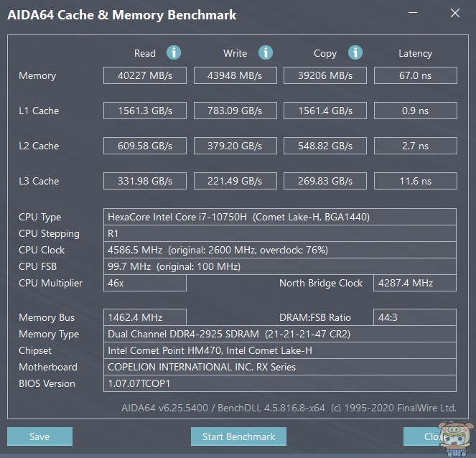
Task: Minimize the AIDA64 benchmark window
Action: coord(414,14)
